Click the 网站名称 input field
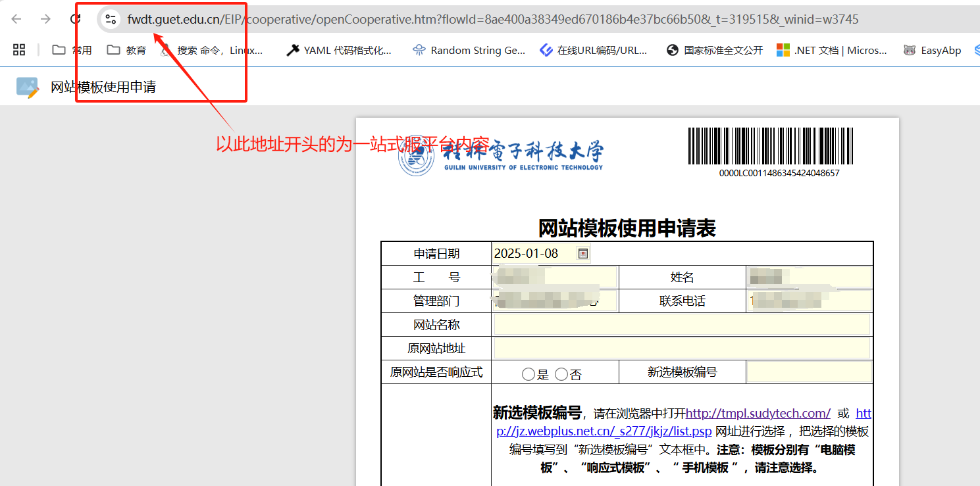The width and height of the screenshot is (980, 486). 682,324
